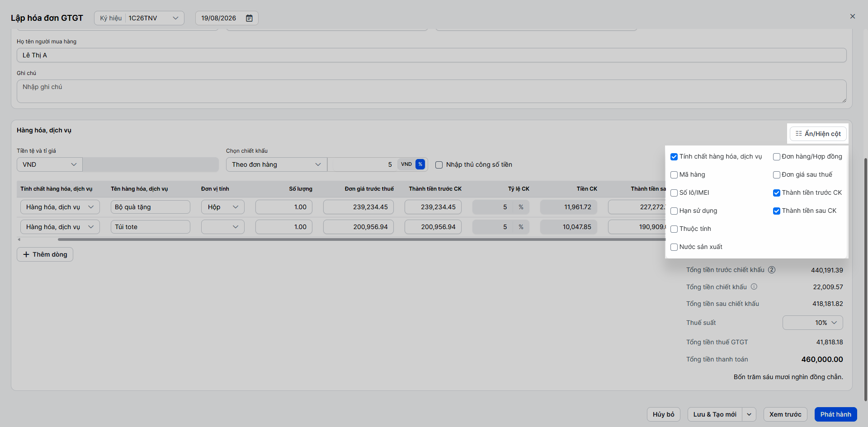Screen dimensions: 868x427
Task: Enable the Số lô/IMEI column checkbox
Action: pyautogui.click(x=674, y=193)
